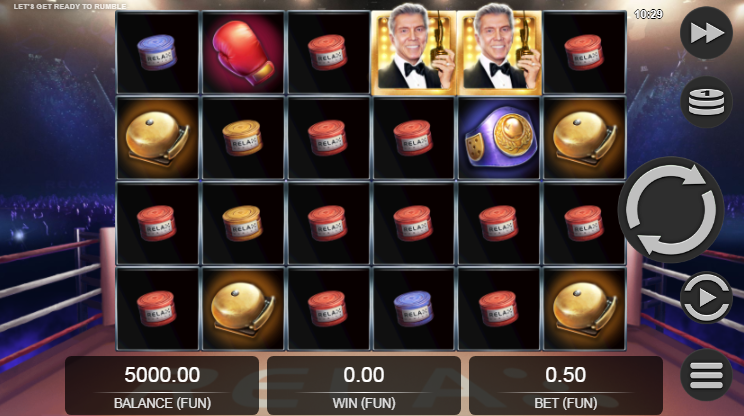Click the golden bell in bottom row second reel
Screen dimensions: 744x416
[x=243, y=309]
